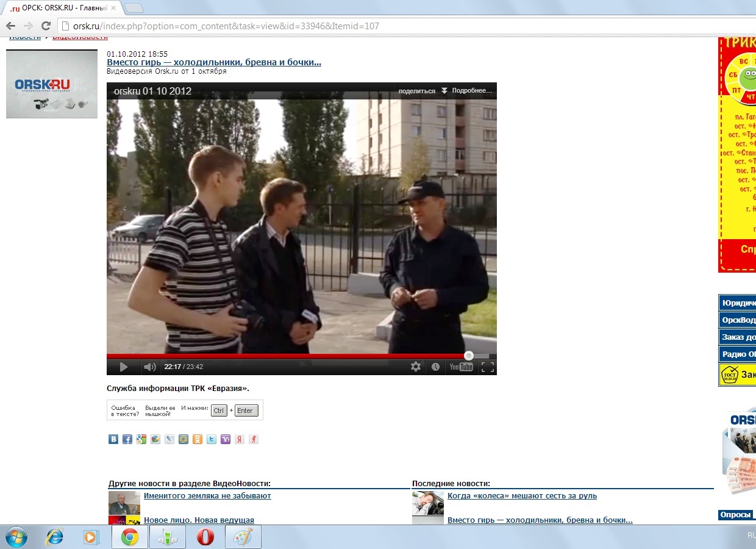Screen dimensions: 756x549
Task: Play the video with the play button
Action: [x=123, y=367]
